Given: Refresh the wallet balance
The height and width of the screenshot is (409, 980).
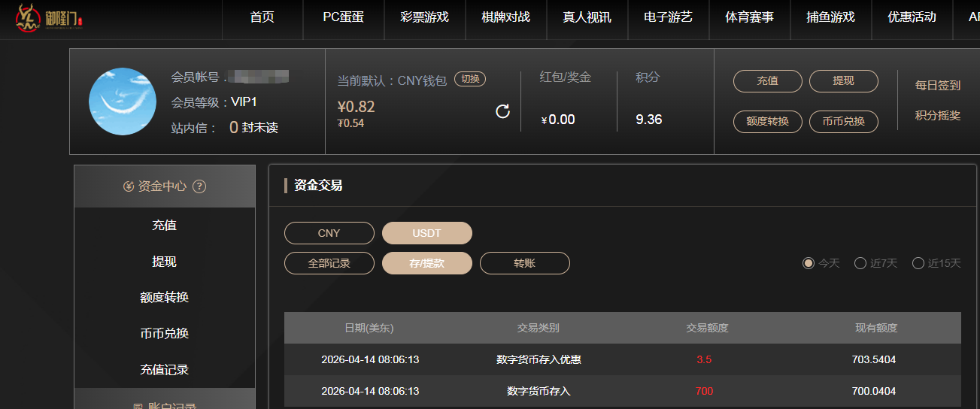Looking at the screenshot, I should [503, 112].
